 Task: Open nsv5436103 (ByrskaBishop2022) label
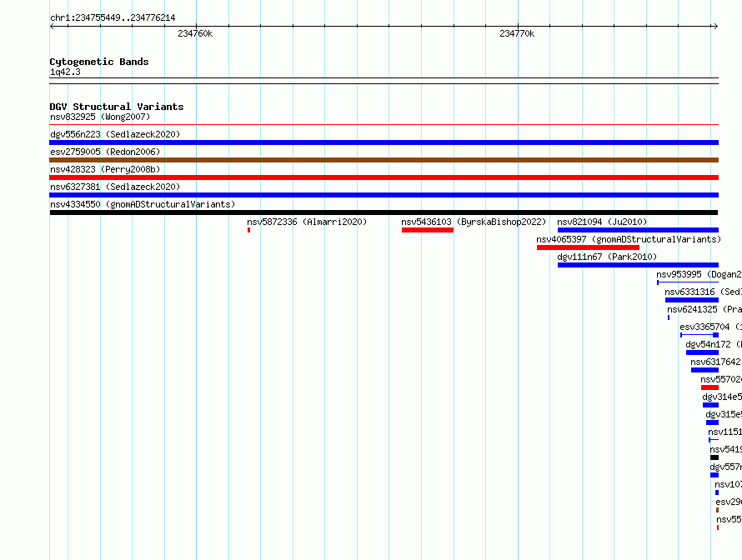click(x=474, y=222)
